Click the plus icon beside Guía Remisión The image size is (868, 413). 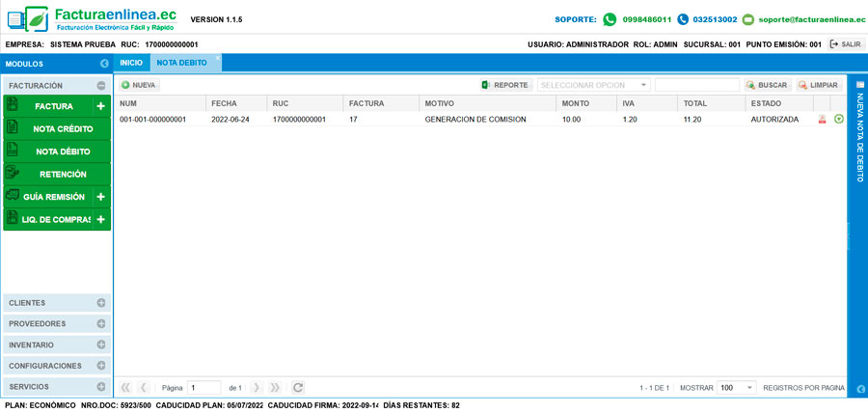click(x=100, y=197)
